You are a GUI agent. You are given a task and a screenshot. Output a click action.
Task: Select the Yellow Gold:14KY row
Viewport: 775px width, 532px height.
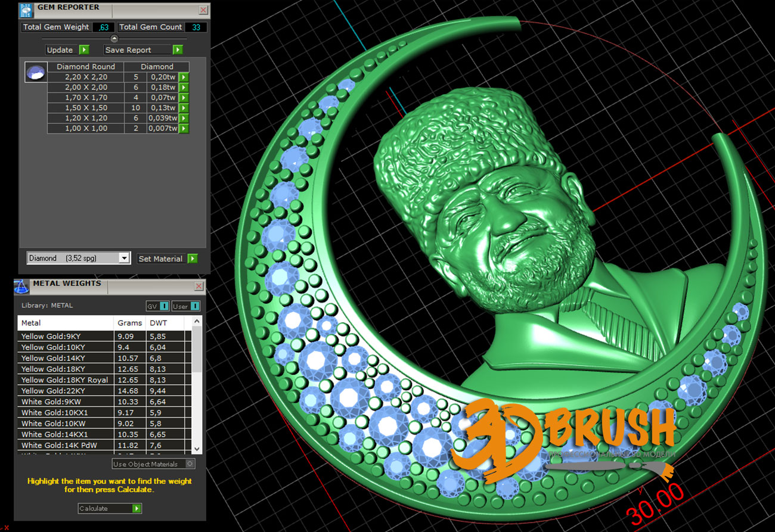click(104, 358)
